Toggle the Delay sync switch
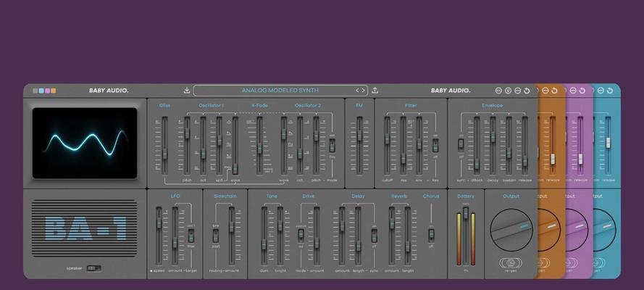 [x=375, y=236]
